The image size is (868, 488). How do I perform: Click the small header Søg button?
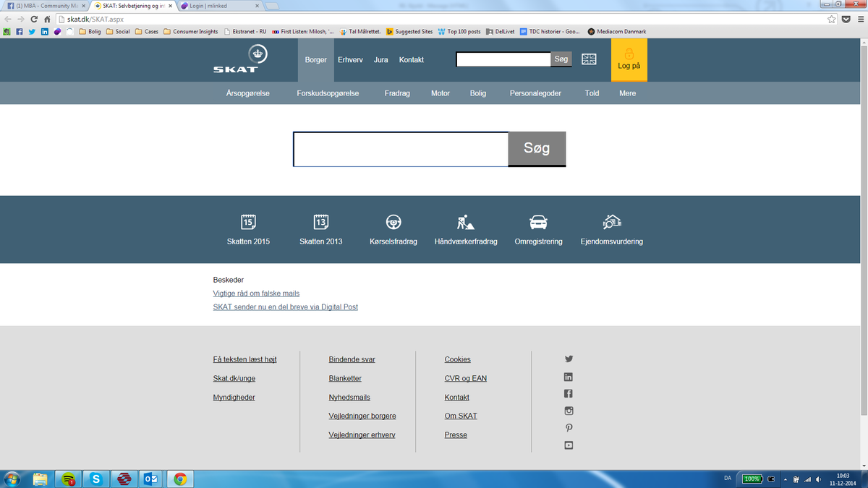561,59
